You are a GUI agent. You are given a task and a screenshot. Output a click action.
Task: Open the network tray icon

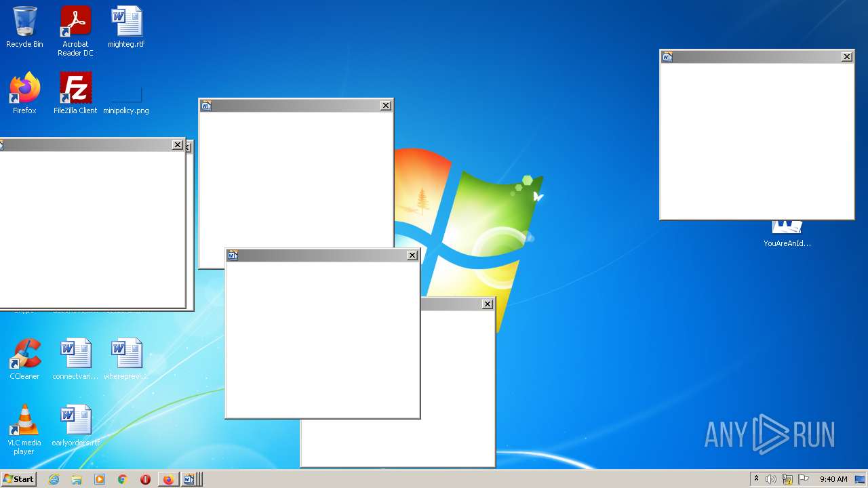coord(787,479)
